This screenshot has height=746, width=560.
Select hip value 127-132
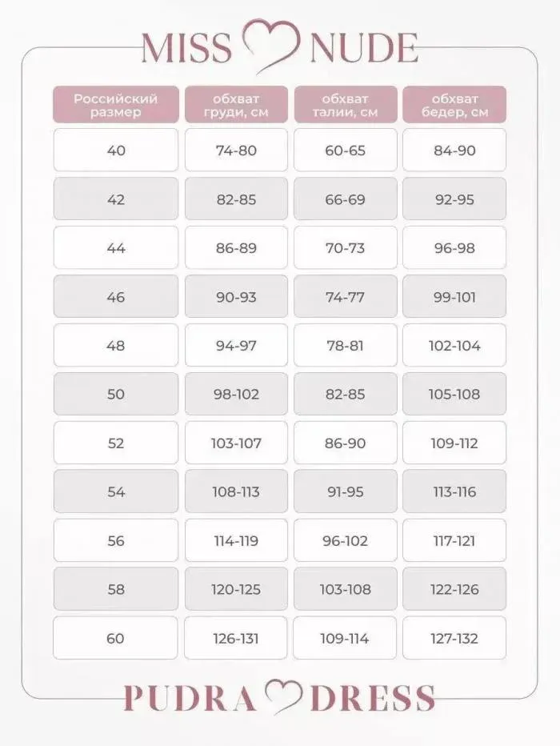tap(454, 637)
